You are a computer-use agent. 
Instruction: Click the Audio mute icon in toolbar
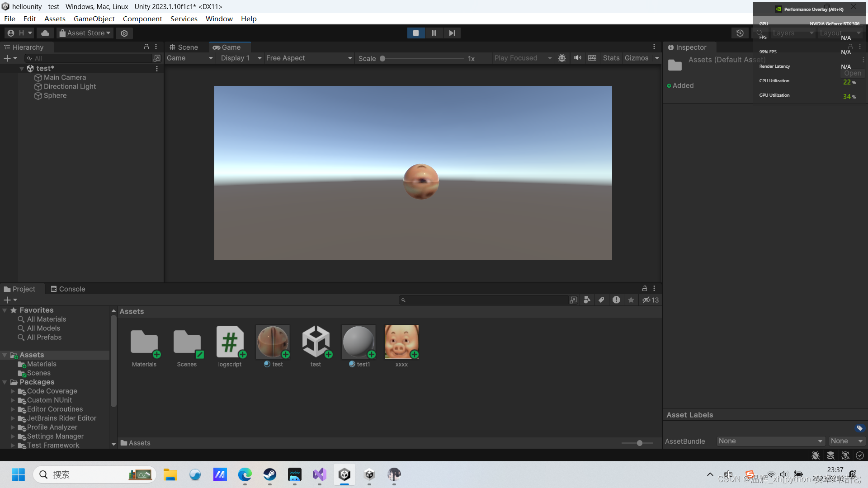577,58
